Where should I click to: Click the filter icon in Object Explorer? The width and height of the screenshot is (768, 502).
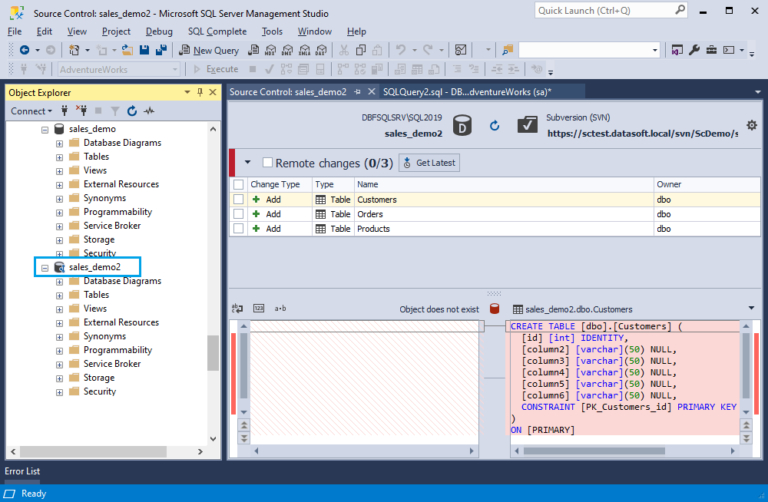click(115, 111)
